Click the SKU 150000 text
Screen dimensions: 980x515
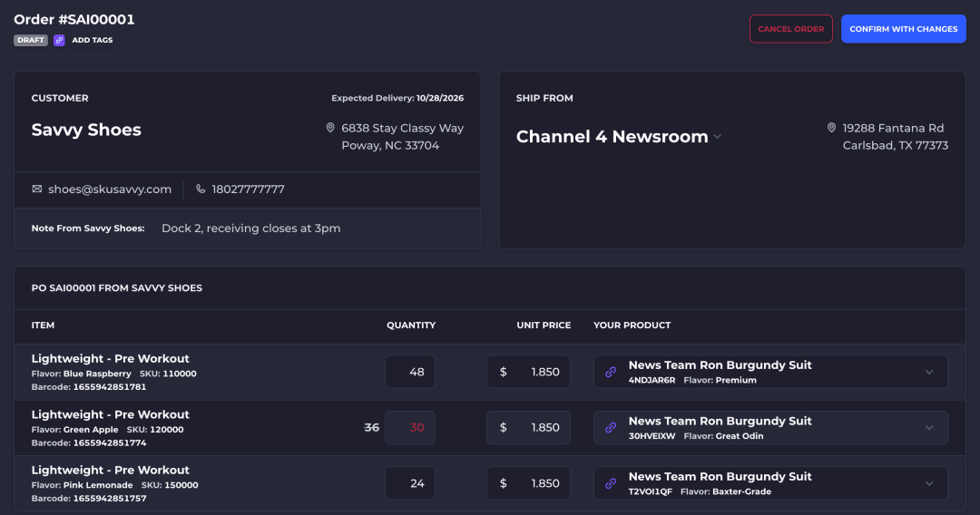170,485
